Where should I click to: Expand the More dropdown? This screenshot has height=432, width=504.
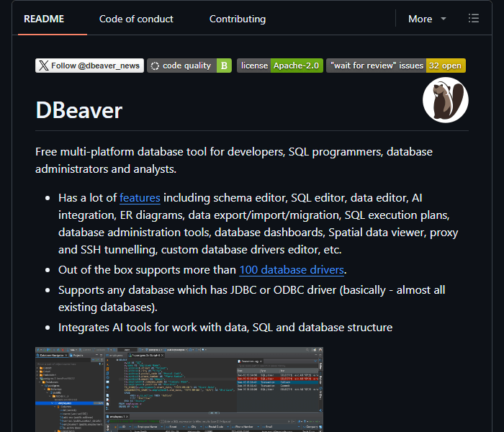[427, 19]
